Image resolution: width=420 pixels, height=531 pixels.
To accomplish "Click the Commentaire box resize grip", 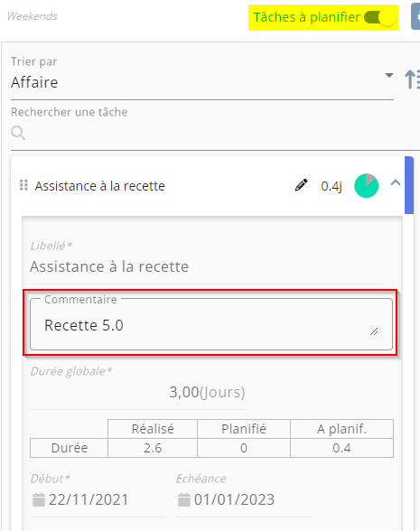I will pos(374,331).
